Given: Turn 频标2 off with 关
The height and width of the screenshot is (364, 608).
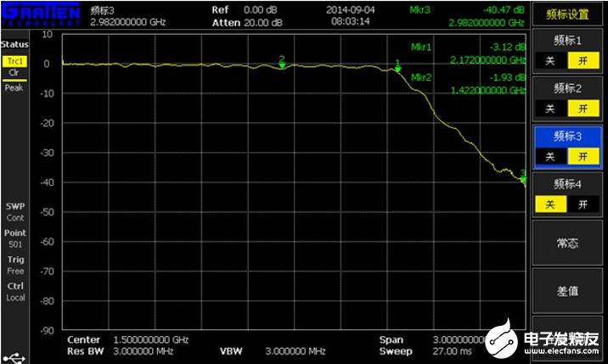Looking at the screenshot, I should pyautogui.click(x=550, y=109).
